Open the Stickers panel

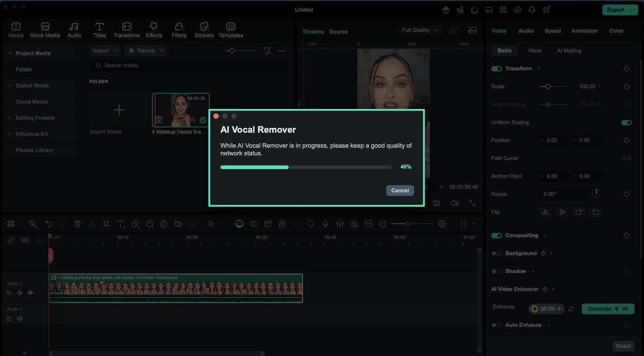pyautogui.click(x=204, y=30)
